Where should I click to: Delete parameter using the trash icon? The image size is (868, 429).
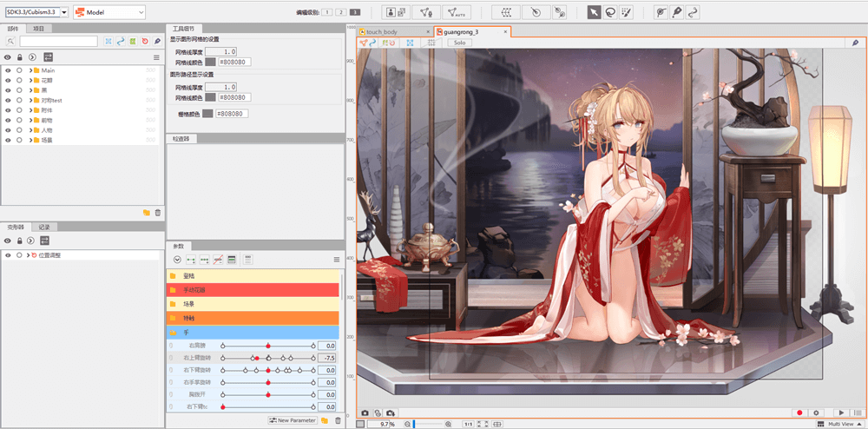pyautogui.click(x=338, y=420)
